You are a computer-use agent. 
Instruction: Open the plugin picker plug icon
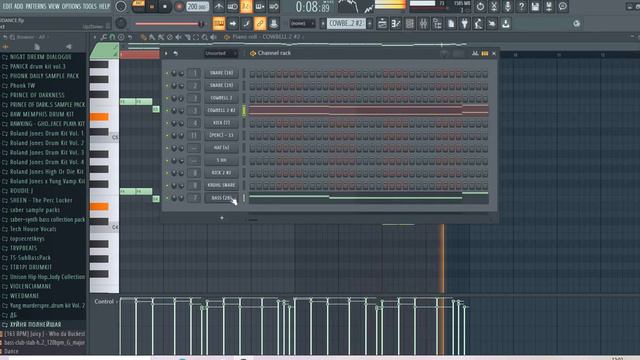coord(464,24)
